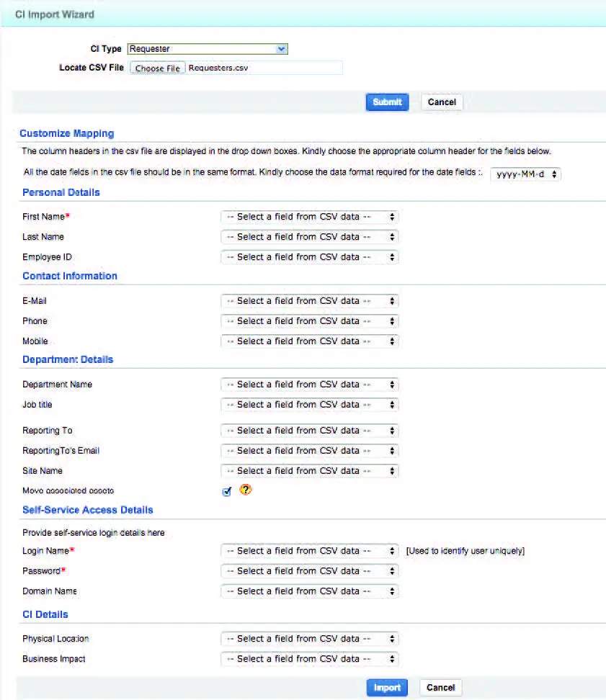Open the Reporting To mapping dropdown

tap(309, 430)
